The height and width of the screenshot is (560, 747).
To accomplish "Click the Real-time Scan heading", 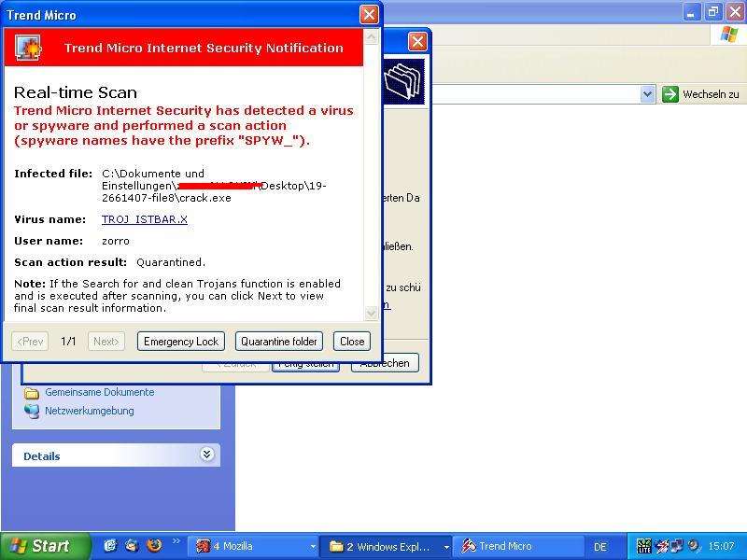I will 76,92.
